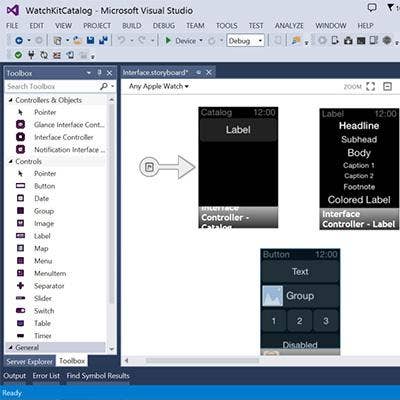Image resolution: width=400 pixels, height=400 pixels.
Task: Click the Visual Studio logo icon
Action: pos(13,10)
